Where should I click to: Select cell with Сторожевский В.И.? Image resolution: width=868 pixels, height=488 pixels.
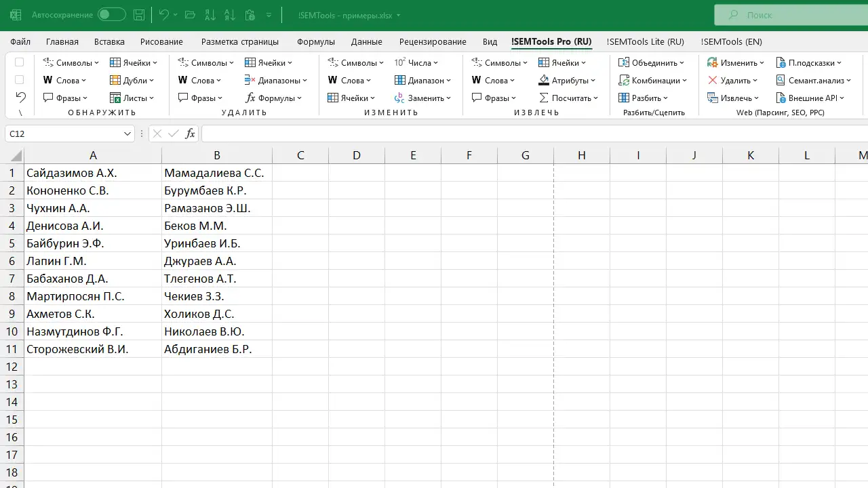(93, 349)
